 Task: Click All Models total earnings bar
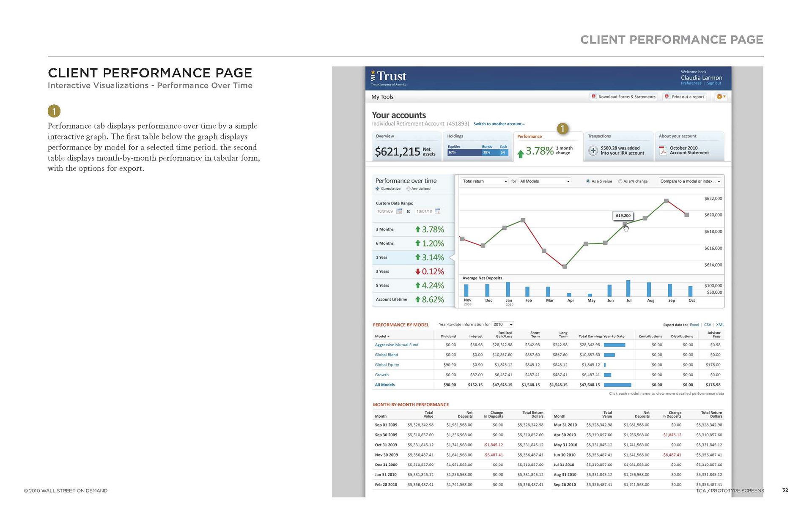coord(617,385)
